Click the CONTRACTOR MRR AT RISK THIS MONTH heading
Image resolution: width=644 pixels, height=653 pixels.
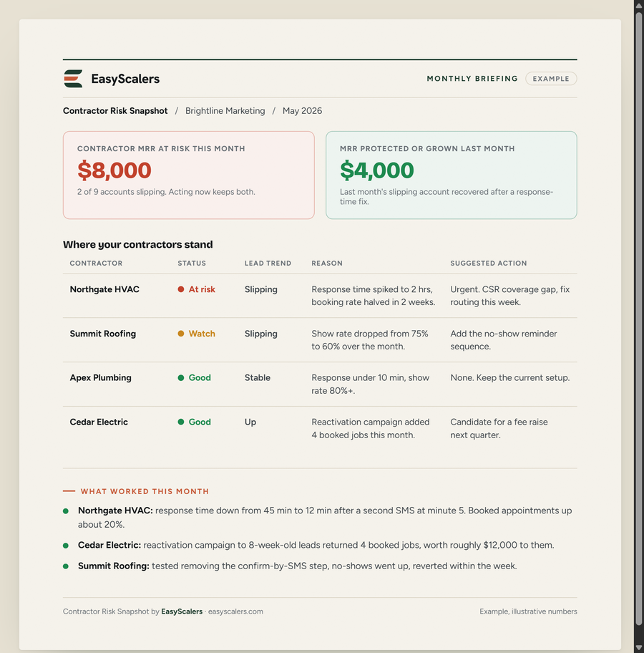coord(161,149)
